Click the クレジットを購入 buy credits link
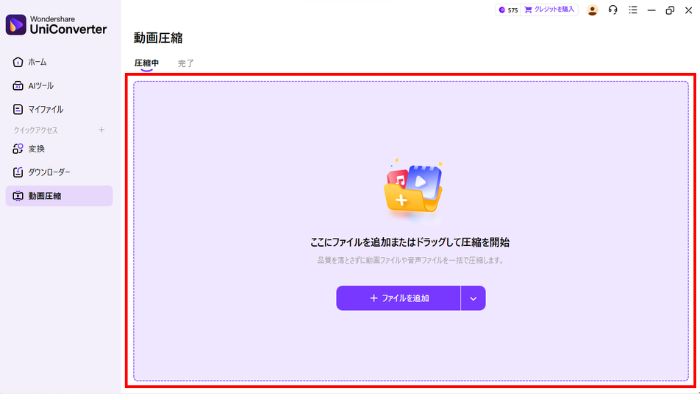This screenshot has width=700, height=400. 550,9
